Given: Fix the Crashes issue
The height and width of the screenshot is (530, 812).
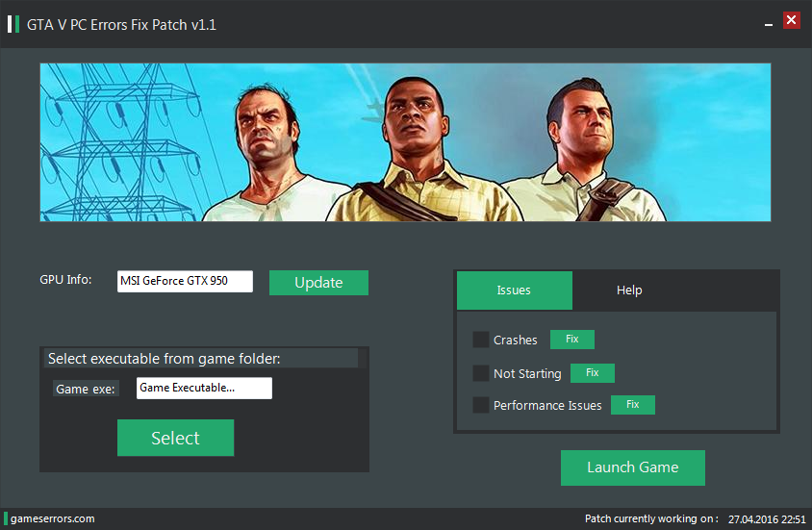Looking at the screenshot, I should pyautogui.click(x=572, y=339).
